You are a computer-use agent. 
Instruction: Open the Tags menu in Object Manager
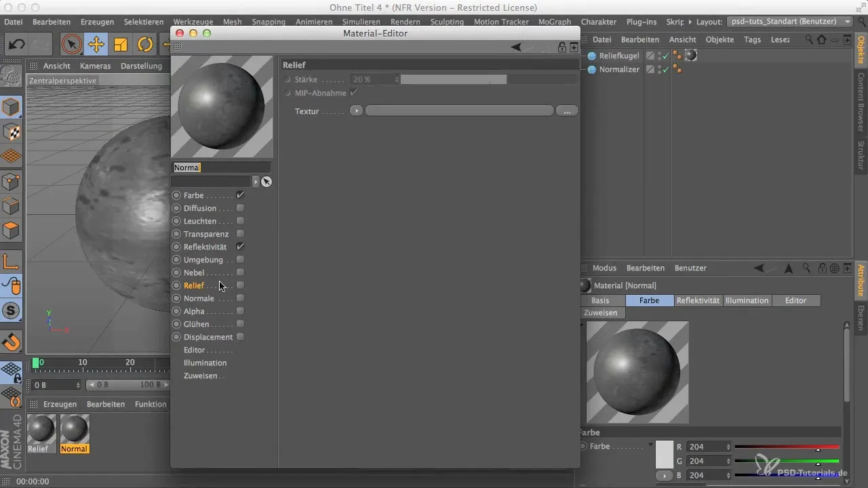(752, 39)
